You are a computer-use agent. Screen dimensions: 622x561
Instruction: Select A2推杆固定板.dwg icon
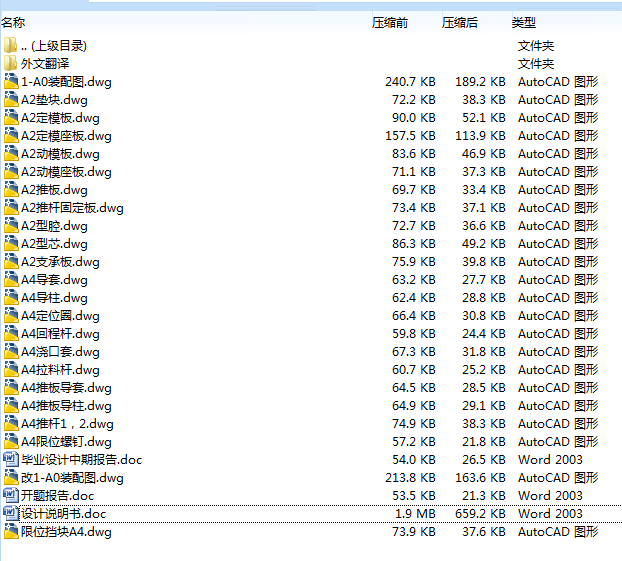tap(11, 207)
